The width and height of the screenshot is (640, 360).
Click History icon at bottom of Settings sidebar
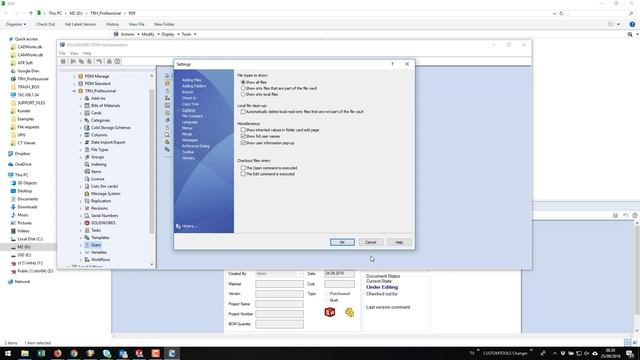[x=178, y=226]
